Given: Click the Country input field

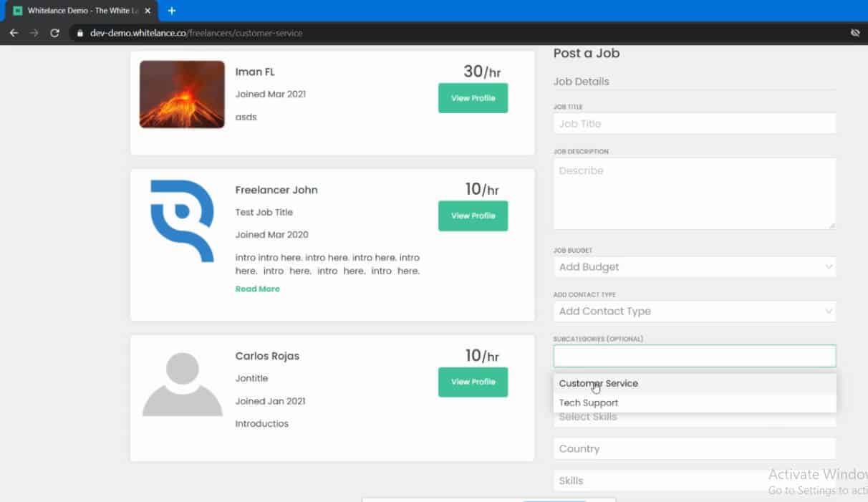Looking at the screenshot, I should 695,448.
